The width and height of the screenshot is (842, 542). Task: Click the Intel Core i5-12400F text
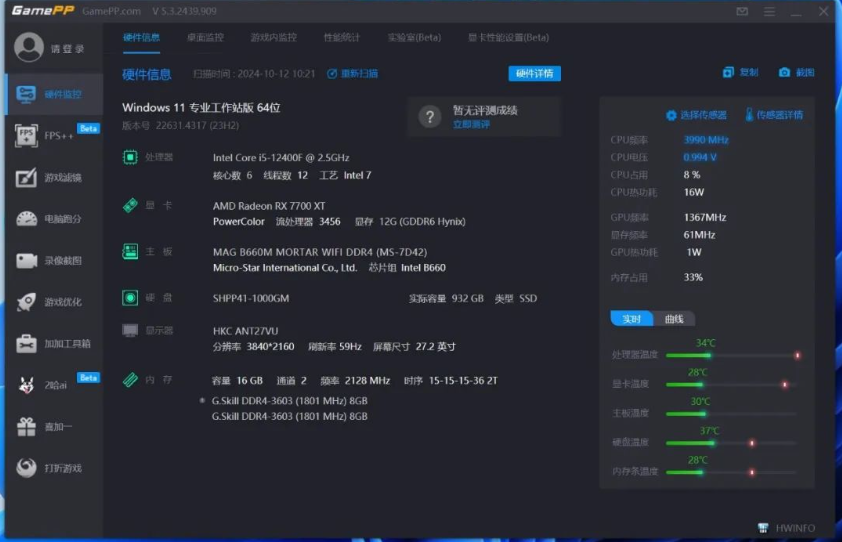tap(281, 157)
